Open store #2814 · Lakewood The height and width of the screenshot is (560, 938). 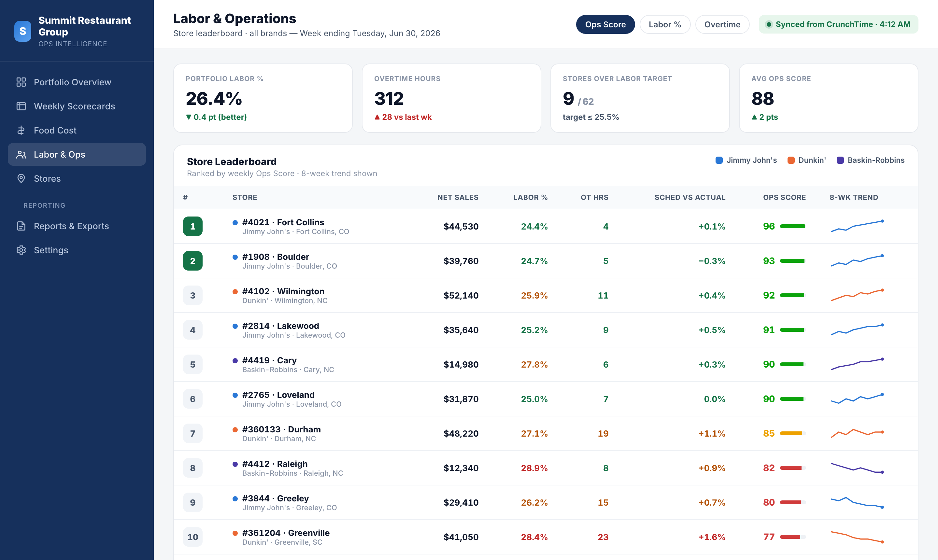(x=280, y=327)
